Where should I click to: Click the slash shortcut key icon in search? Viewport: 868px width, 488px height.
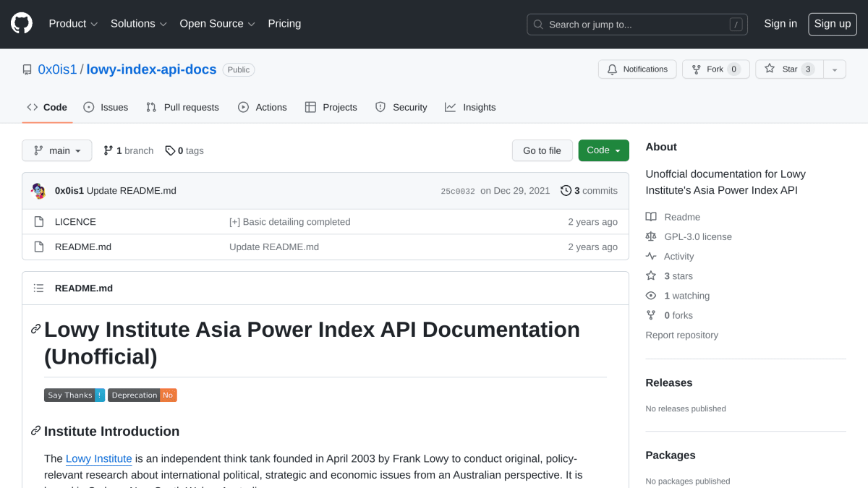point(736,25)
